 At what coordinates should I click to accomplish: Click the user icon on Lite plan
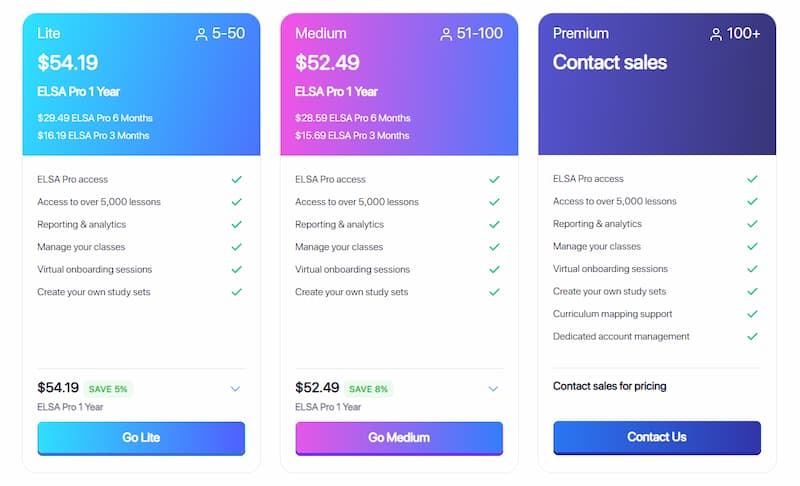(202, 34)
